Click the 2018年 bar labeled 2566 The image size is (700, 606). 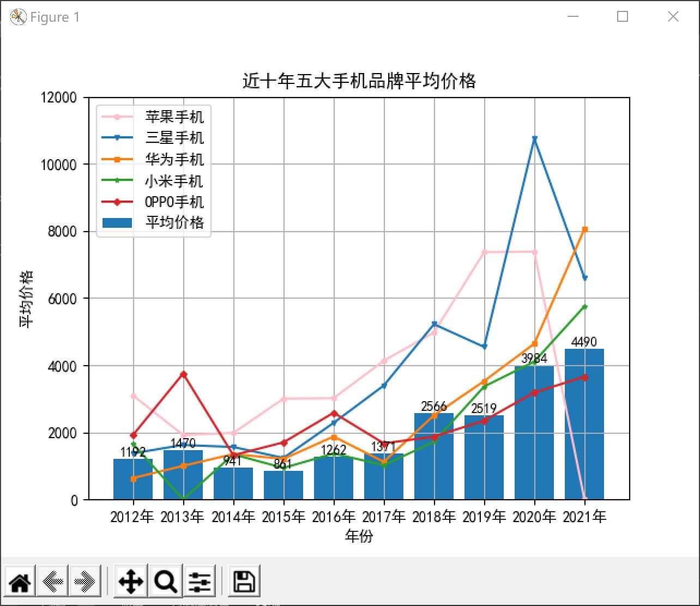(x=434, y=456)
